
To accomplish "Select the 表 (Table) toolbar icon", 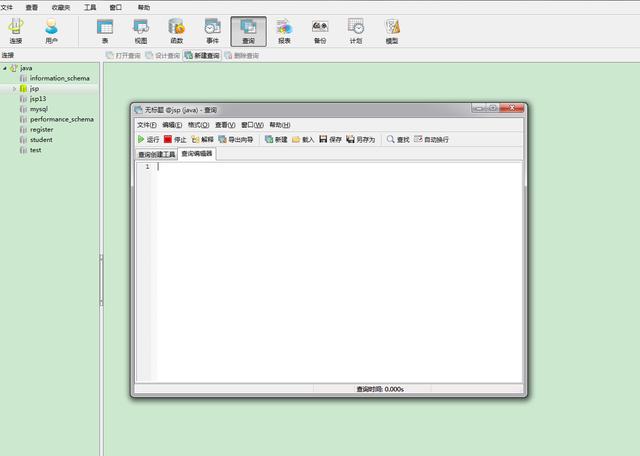I will pos(105,31).
